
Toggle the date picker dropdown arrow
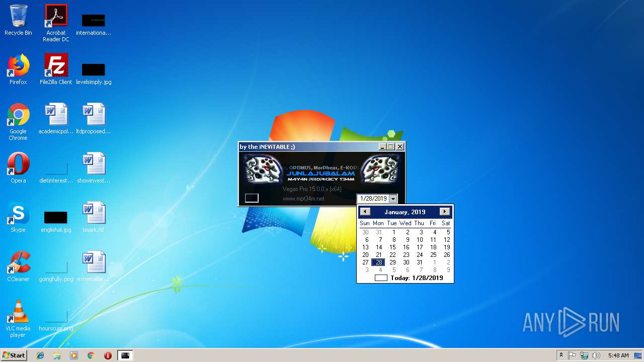tap(393, 199)
